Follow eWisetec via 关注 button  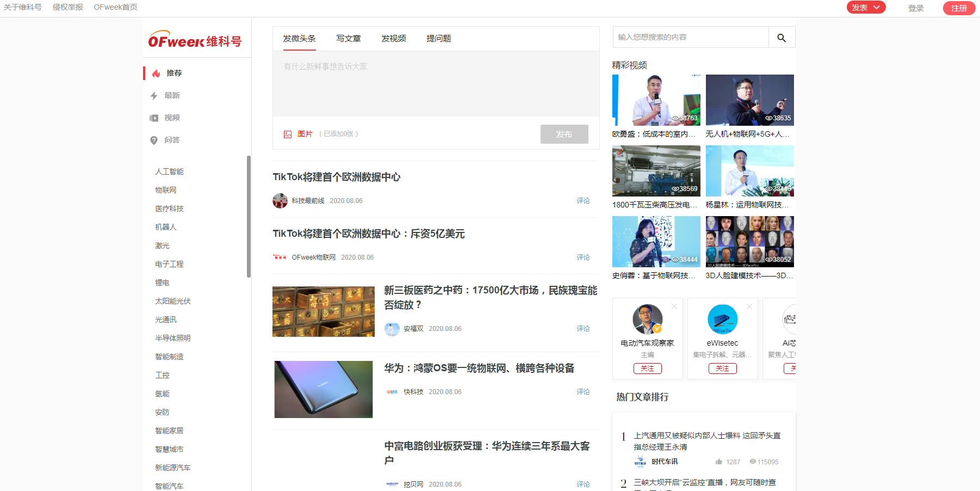(722, 368)
